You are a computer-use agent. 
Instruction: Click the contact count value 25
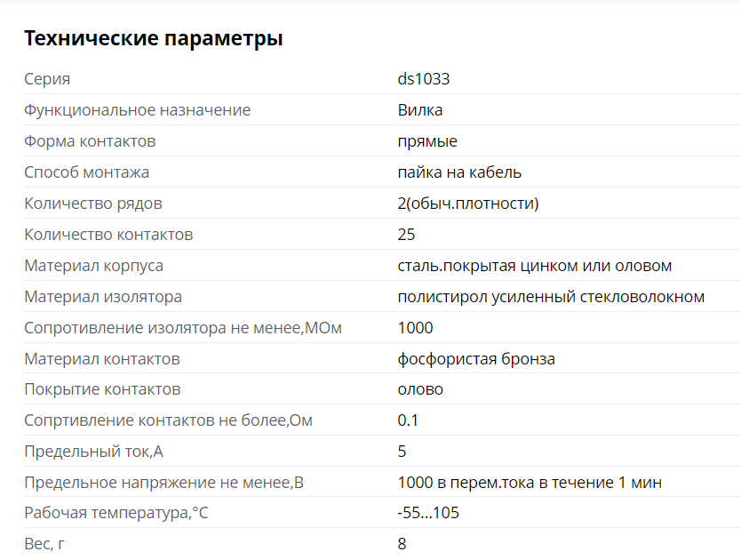point(407,235)
